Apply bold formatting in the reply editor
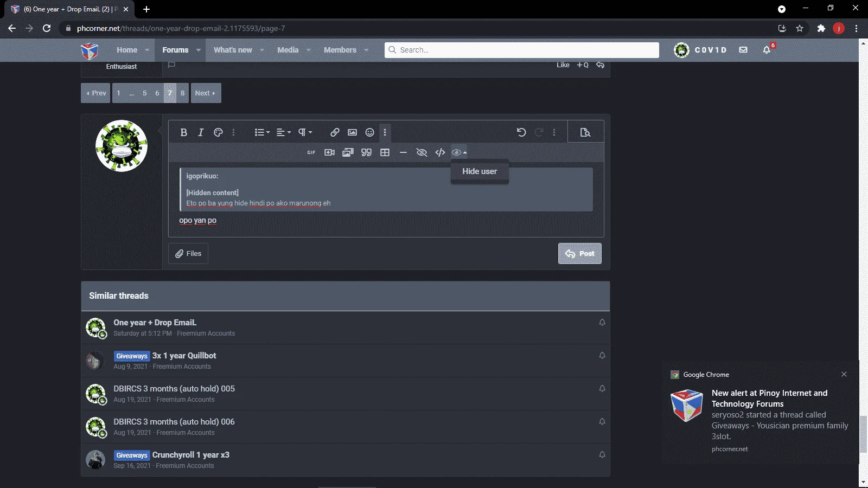This screenshot has height=488, width=868. coord(184,132)
